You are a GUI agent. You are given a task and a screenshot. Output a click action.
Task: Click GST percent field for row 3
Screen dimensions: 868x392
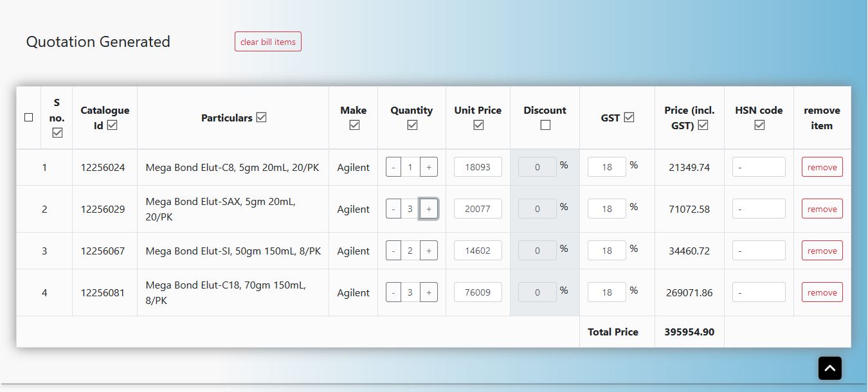pos(606,251)
